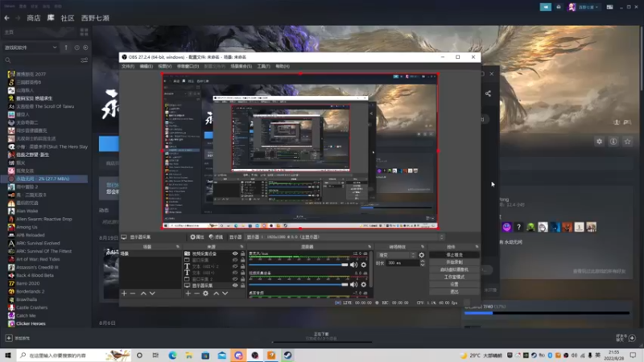
Task: Toggle visibility of 文本 (GDI+) 2 source
Action: (235, 266)
